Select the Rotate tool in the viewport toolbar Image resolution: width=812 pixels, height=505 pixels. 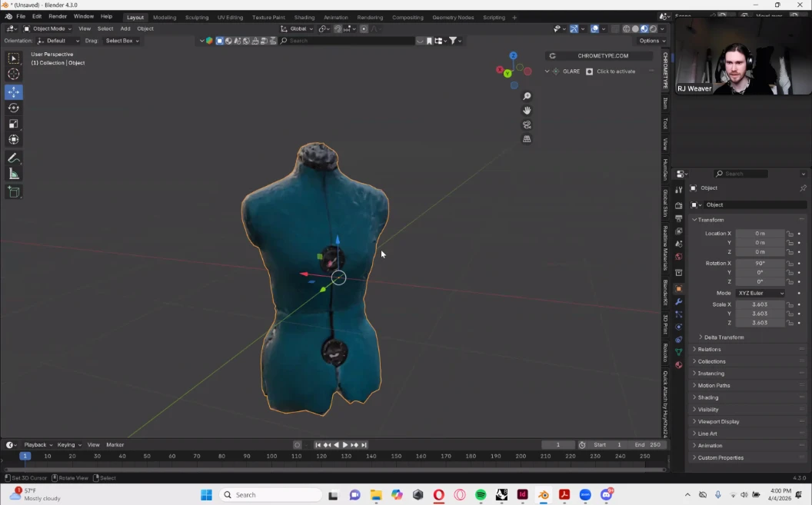(x=14, y=108)
